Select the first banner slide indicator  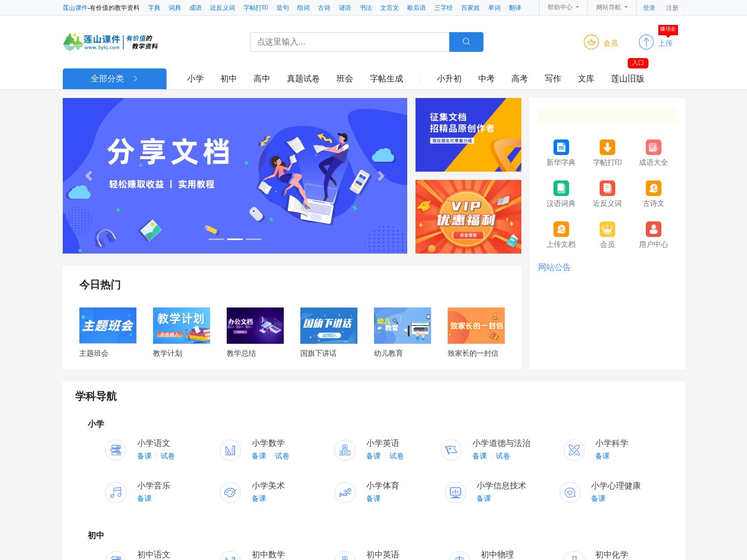[216, 239]
